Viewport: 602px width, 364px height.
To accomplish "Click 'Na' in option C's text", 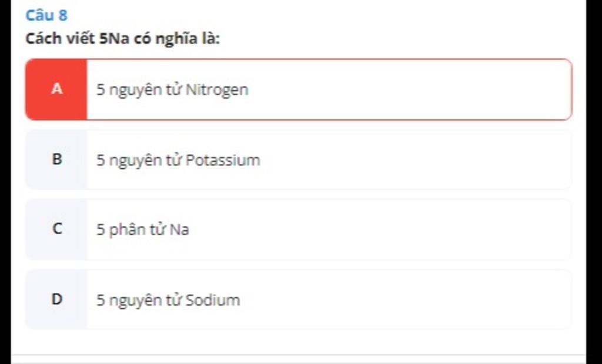I will (x=179, y=229).
